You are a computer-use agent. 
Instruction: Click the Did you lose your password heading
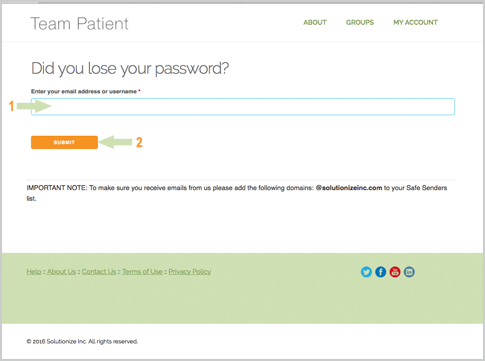[130, 69]
